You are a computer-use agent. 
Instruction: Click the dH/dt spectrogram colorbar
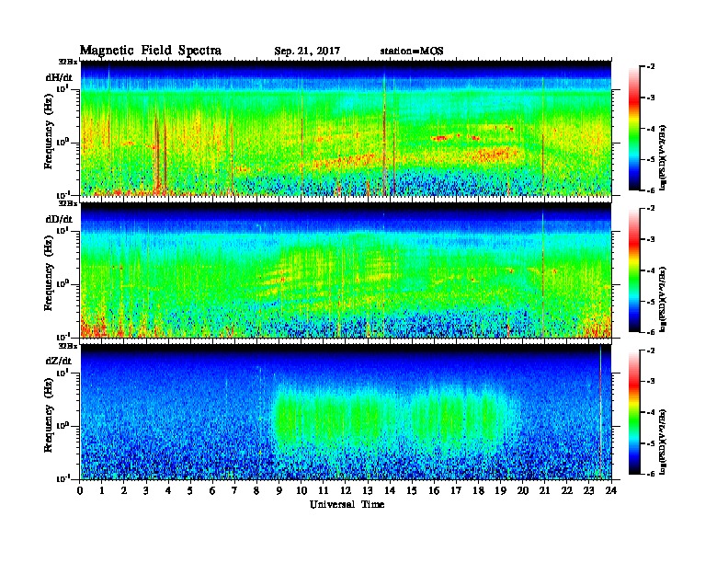point(634,128)
